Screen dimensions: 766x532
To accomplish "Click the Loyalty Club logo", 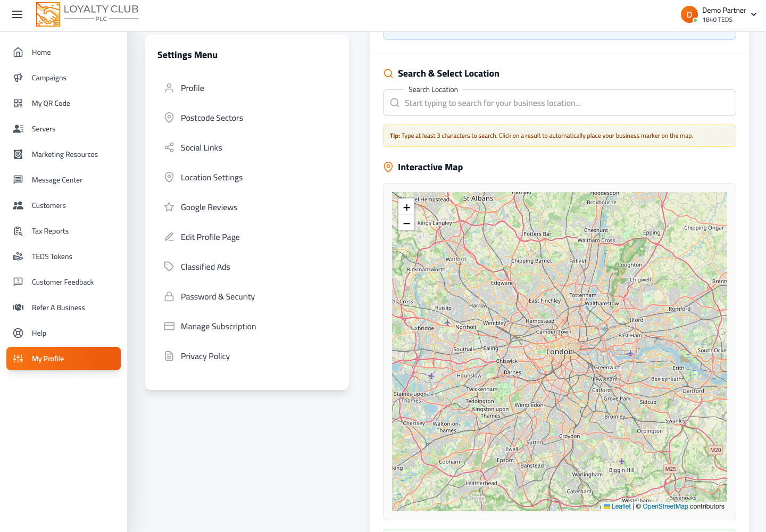I will point(87,14).
